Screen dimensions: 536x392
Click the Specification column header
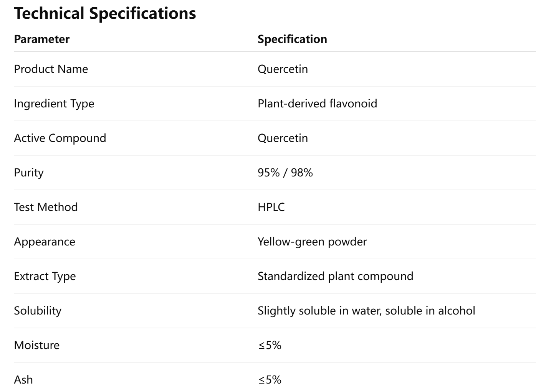(292, 39)
